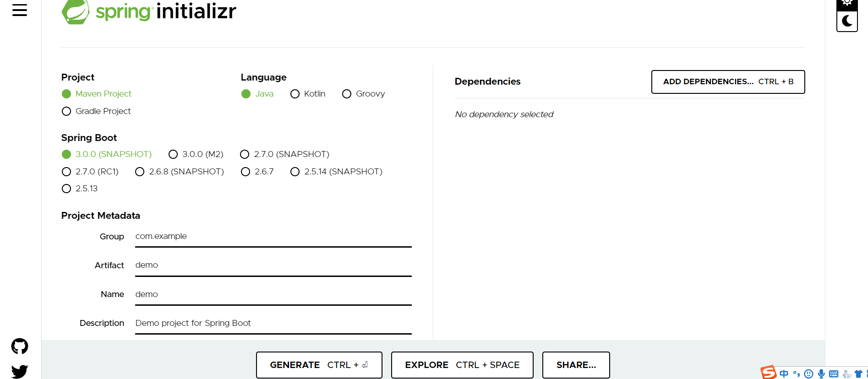Viewport: 868px width, 379px height.
Task: Select Spring Boot 2.6.8 (SNAPSHOT)
Action: pos(180,172)
